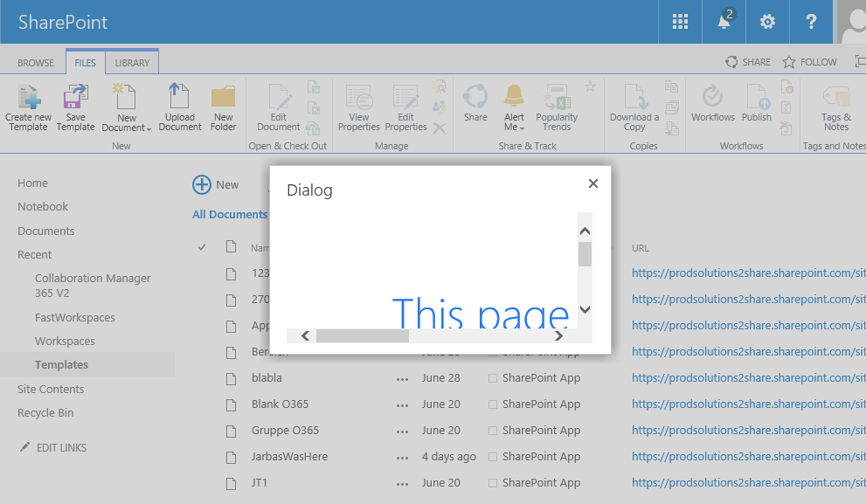Click the Follow star icon in ribbon
This screenshot has width=866, height=504.
(x=591, y=86)
